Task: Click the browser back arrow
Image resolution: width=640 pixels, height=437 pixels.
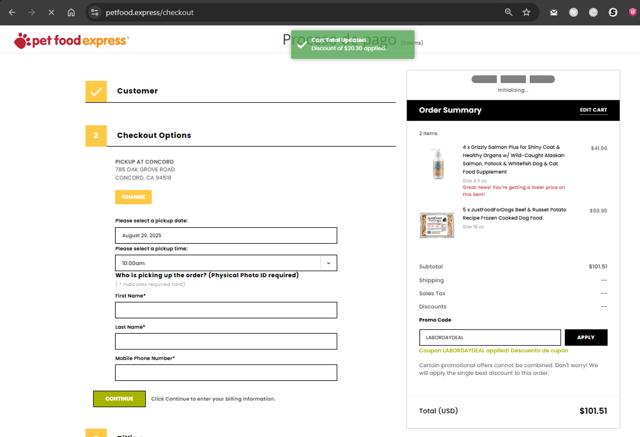Action: pos(12,12)
